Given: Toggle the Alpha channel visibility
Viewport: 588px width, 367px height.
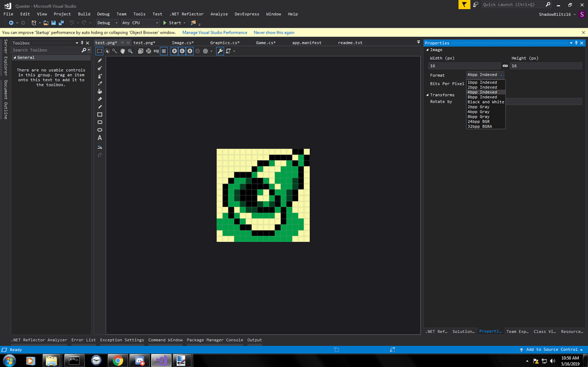Looking at the screenshot, I should pos(198,51).
